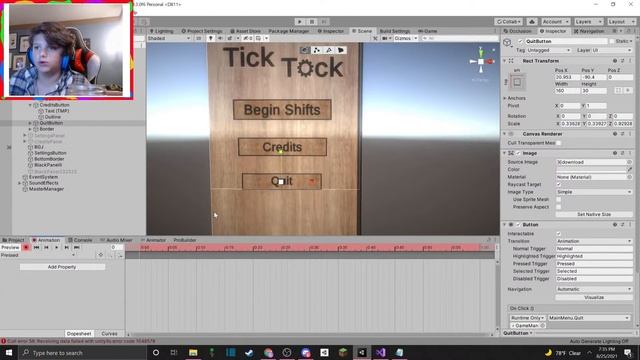This screenshot has width=640, height=360.
Task: Enable Use Sprite Mesh checkbox
Action: (x=558, y=200)
